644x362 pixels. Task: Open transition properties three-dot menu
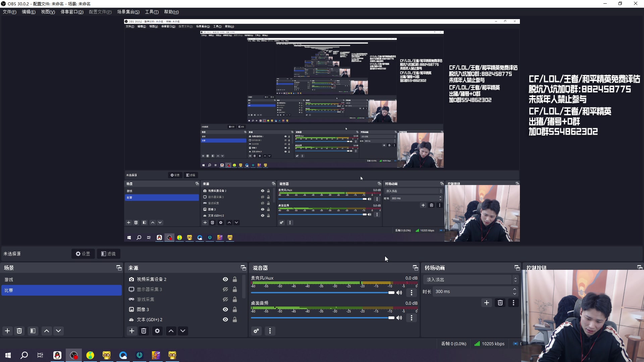pos(514,303)
